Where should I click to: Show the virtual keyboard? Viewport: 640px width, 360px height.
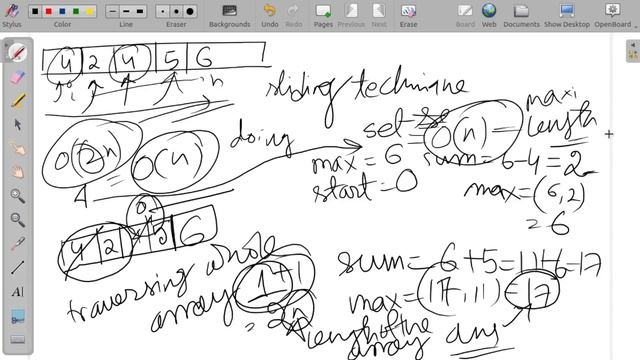coord(18,340)
